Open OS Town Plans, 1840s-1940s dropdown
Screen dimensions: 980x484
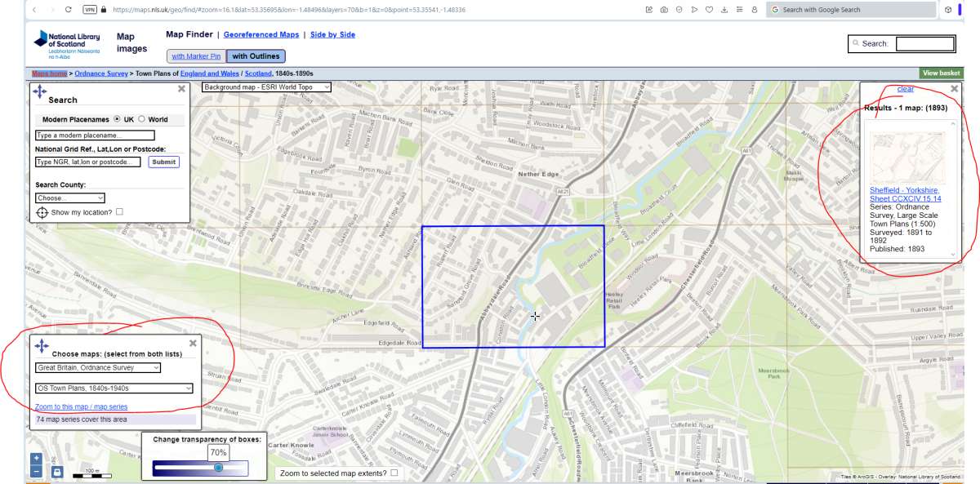click(x=114, y=389)
